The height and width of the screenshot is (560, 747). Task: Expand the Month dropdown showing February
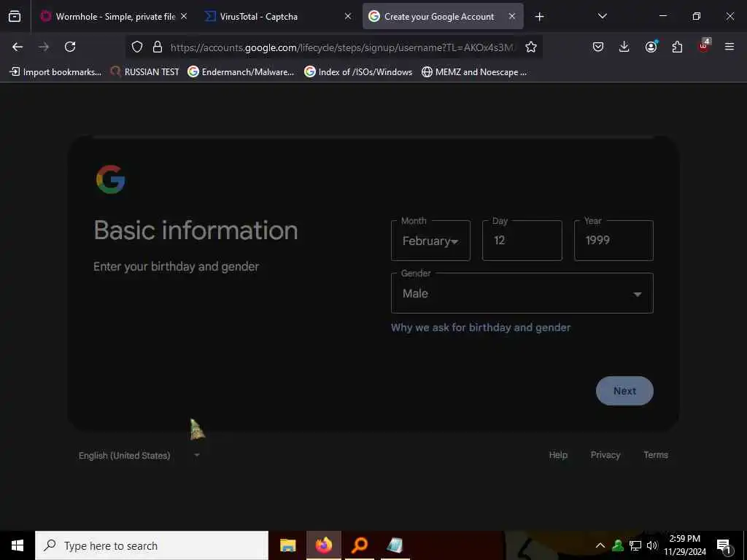point(430,241)
